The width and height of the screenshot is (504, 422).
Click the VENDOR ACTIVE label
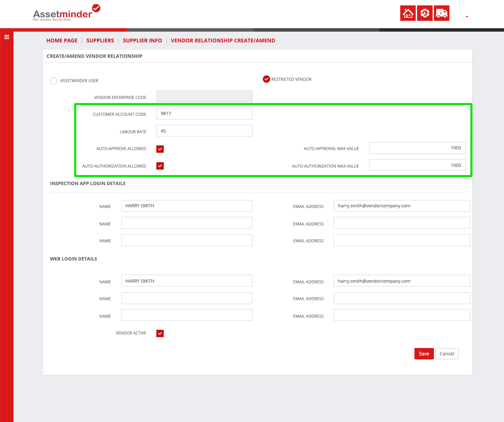(131, 333)
